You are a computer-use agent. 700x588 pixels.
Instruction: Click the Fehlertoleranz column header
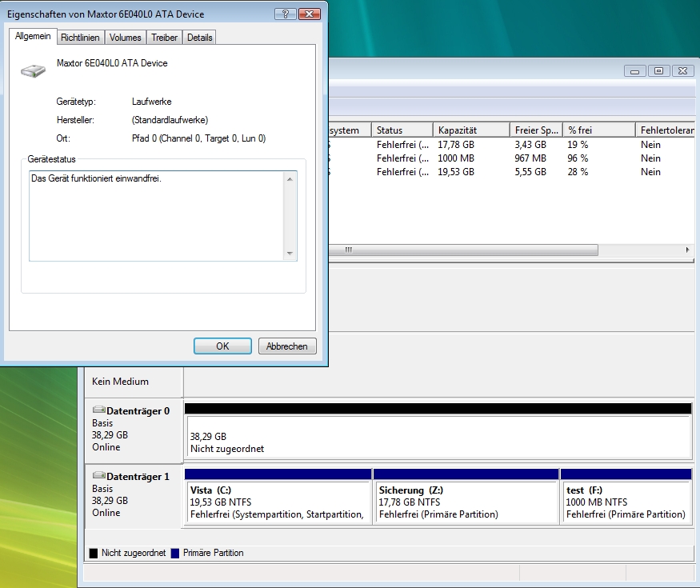(665, 130)
